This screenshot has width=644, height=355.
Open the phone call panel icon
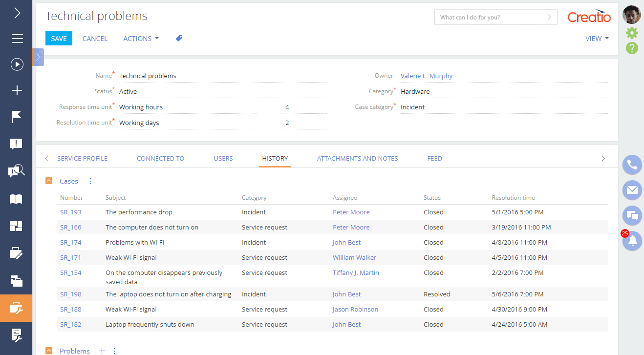click(x=632, y=165)
